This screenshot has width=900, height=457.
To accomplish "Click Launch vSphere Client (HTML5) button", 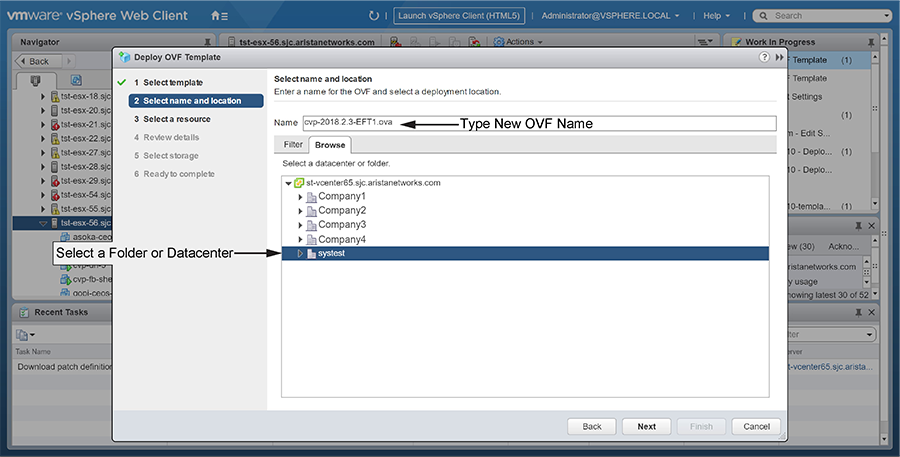I will click(x=459, y=16).
